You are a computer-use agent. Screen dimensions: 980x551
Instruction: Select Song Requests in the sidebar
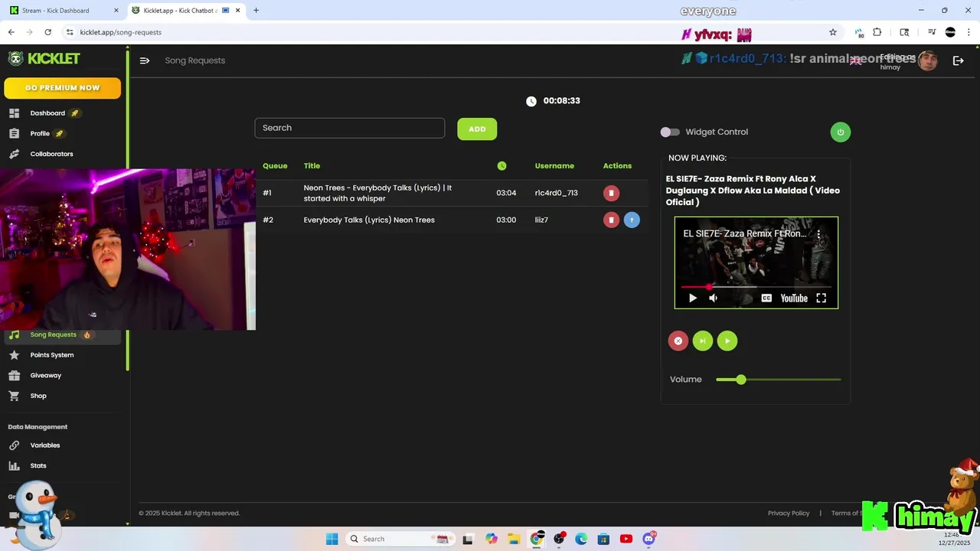point(61,335)
